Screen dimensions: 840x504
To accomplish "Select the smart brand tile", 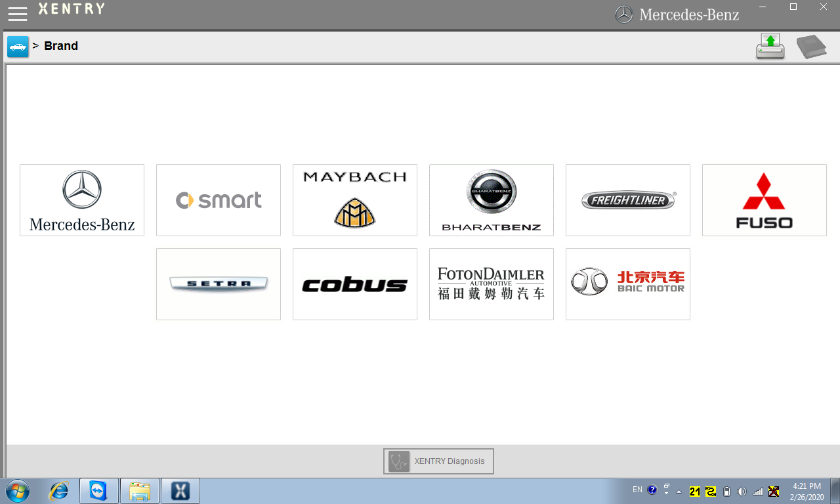I will (219, 200).
